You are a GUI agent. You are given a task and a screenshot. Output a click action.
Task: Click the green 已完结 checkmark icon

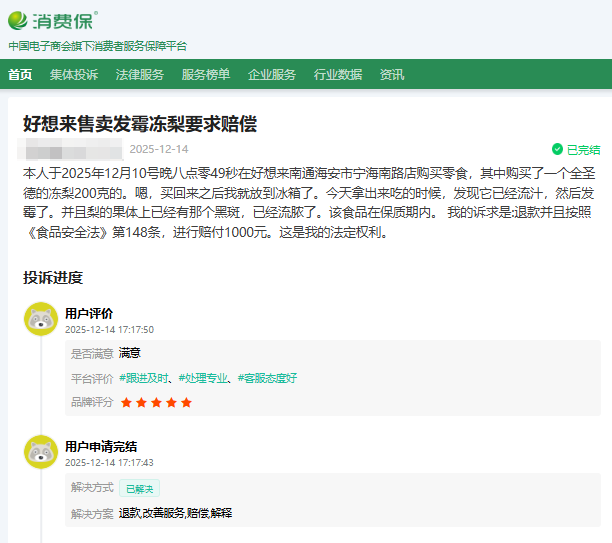pos(557,149)
